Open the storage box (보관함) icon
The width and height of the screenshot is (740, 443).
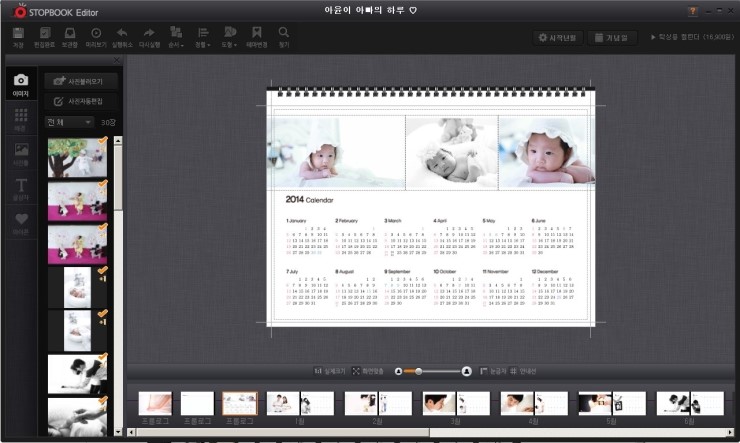coord(70,36)
